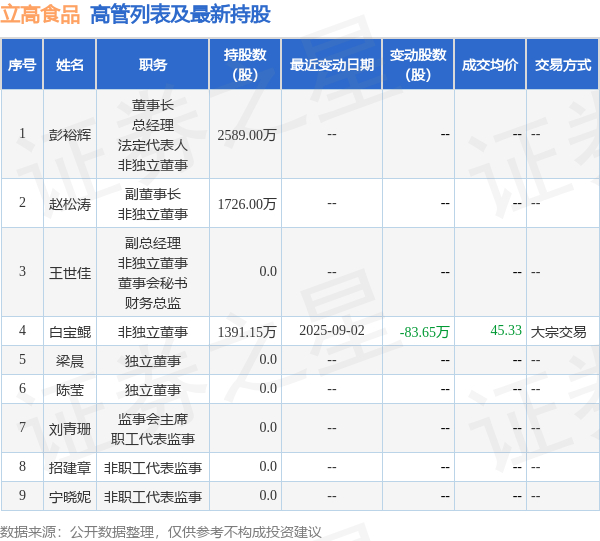Click the average price 45.33
The image size is (600, 541).
(506, 330)
